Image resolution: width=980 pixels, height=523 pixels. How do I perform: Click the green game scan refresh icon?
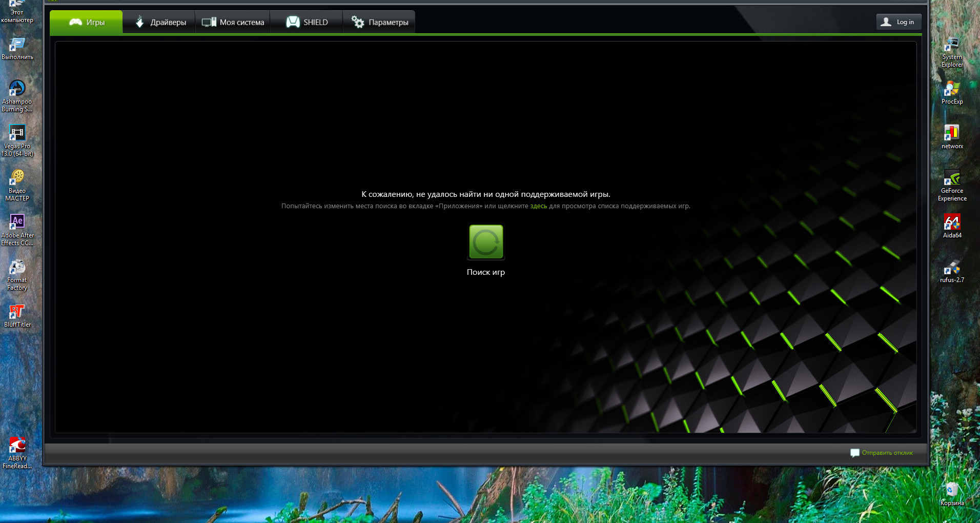[x=486, y=242]
